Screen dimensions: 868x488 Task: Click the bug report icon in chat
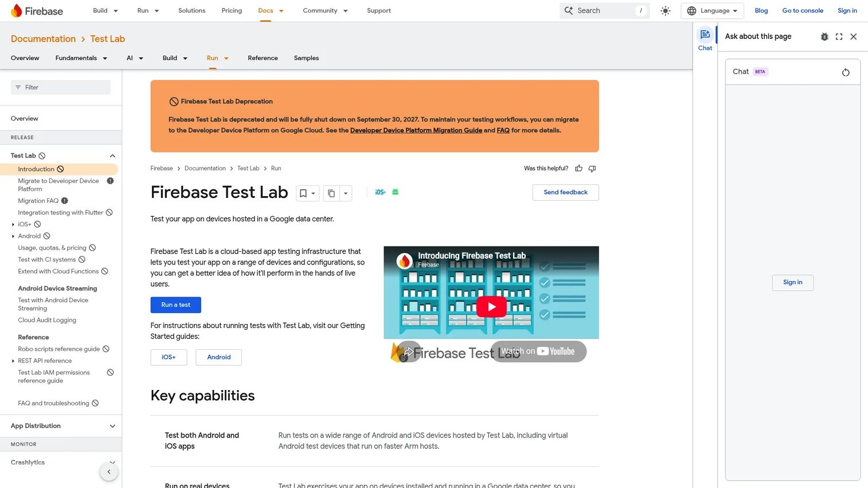pos(824,37)
